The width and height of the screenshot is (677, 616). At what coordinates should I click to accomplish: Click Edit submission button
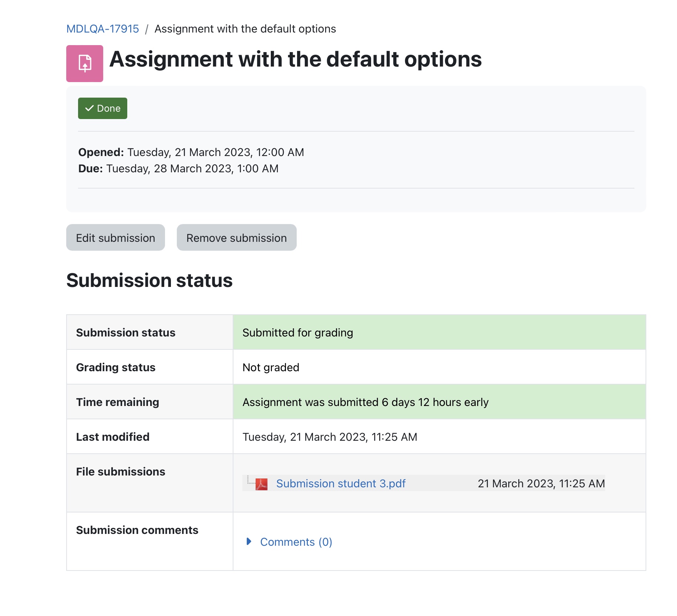point(115,237)
